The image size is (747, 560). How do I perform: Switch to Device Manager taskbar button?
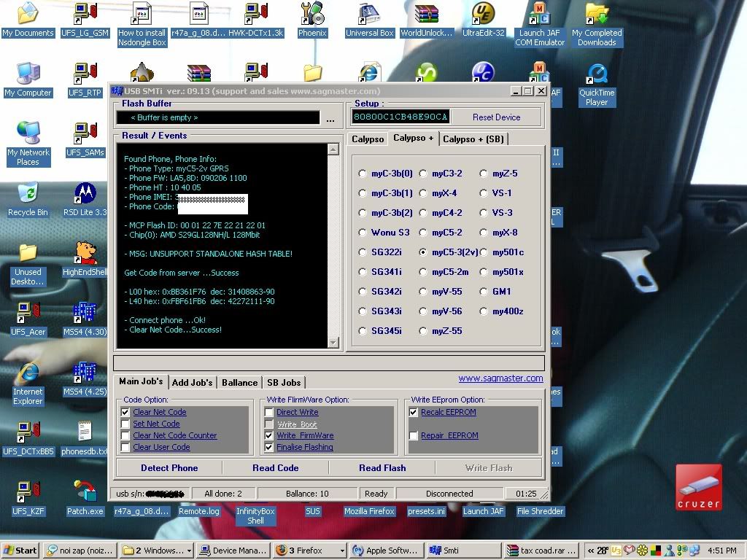(x=233, y=551)
